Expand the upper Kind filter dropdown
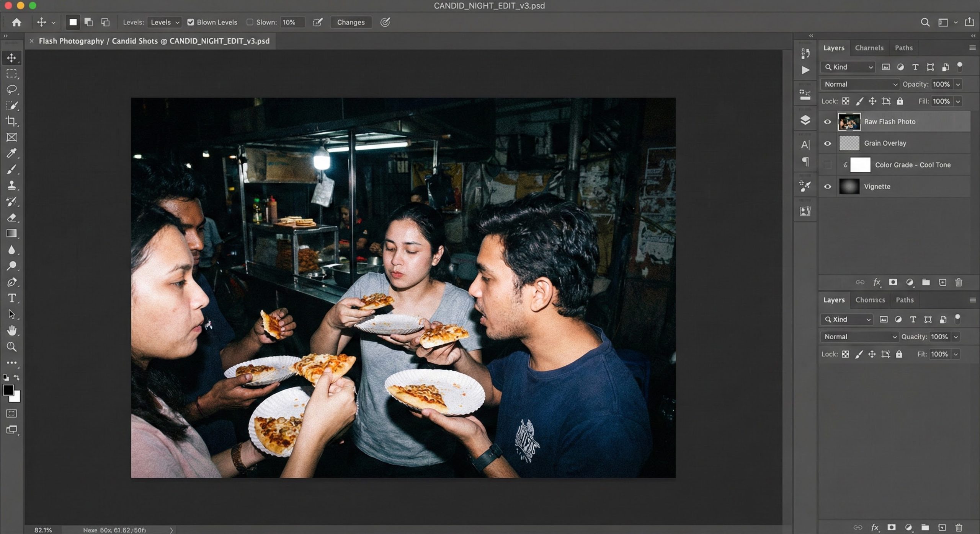This screenshot has height=534, width=980. coord(848,67)
